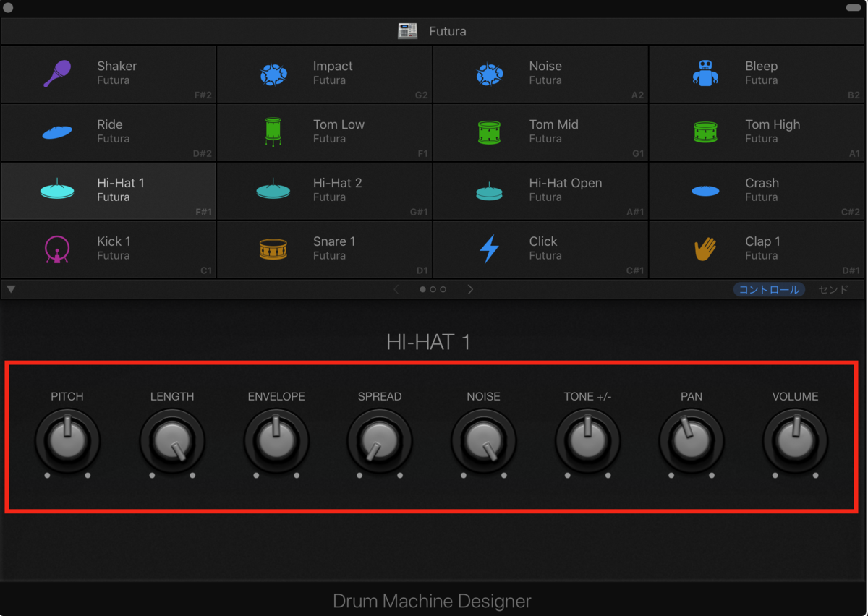Click the Crash pad name text

[x=762, y=183]
